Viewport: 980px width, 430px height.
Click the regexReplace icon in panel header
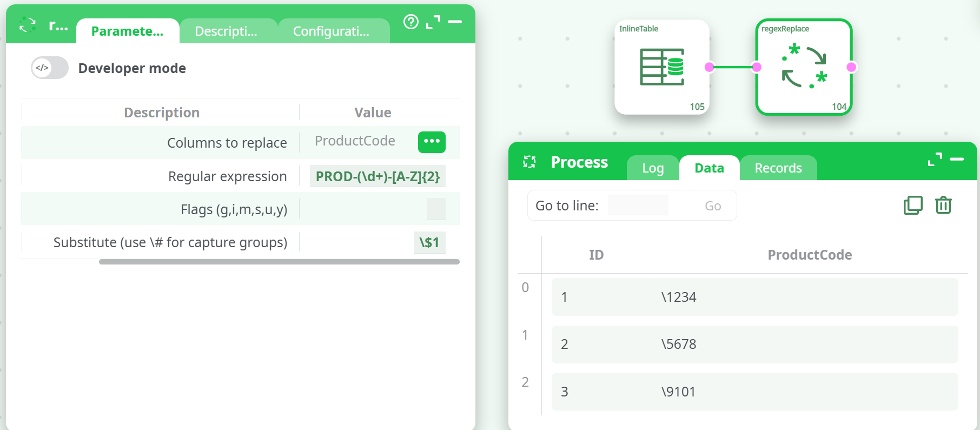(28, 25)
